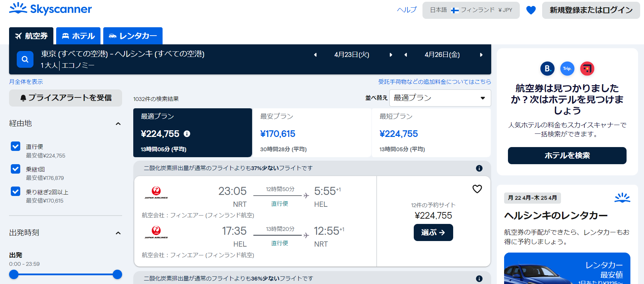Click 選ぶ button for ¥224,755 flight

pos(433,233)
